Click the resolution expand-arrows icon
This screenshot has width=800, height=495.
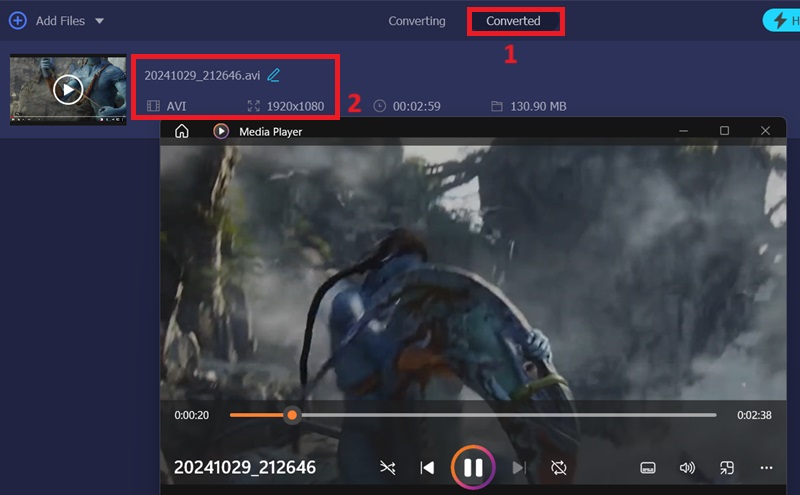pos(254,106)
